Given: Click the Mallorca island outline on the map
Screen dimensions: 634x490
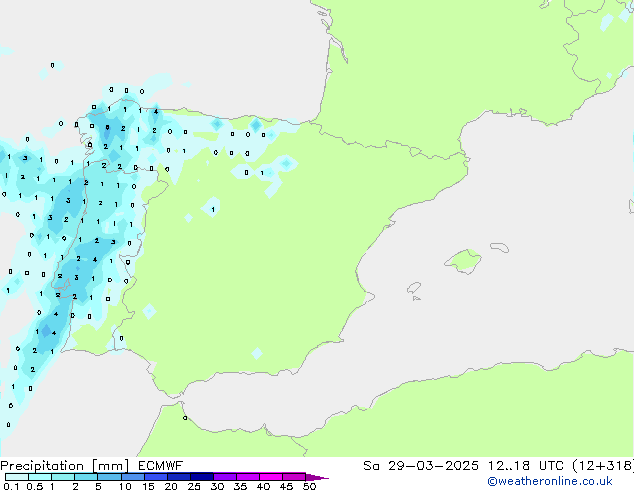Looking at the screenshot, I should tap(463, 261).
